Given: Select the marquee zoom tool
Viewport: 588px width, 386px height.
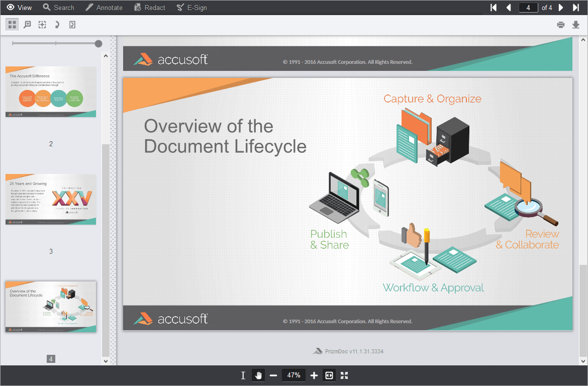Looking at the screenshot, I should point(28,24).
